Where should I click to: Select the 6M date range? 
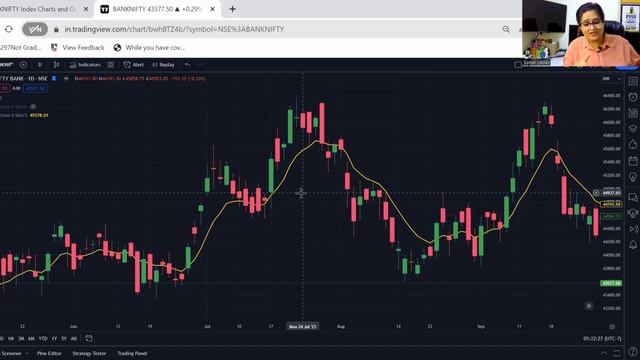tap(31, 339)
